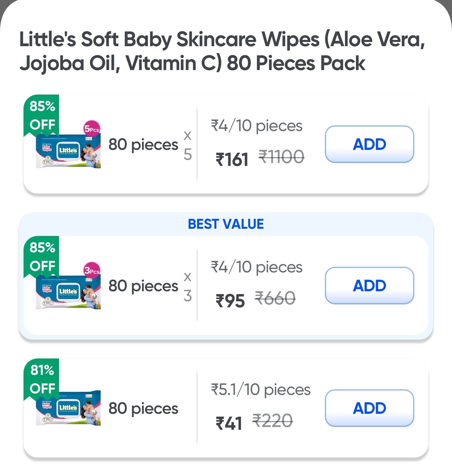The height and width of the screenshot is (476, 452).
Task: Add the single 80 pieces pack
Action: coord(369,408)
